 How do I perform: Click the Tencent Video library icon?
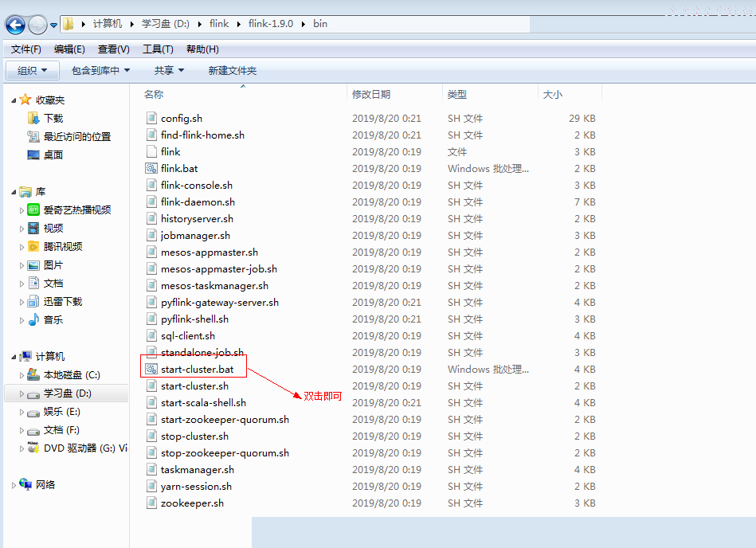(x=33, y=246)
